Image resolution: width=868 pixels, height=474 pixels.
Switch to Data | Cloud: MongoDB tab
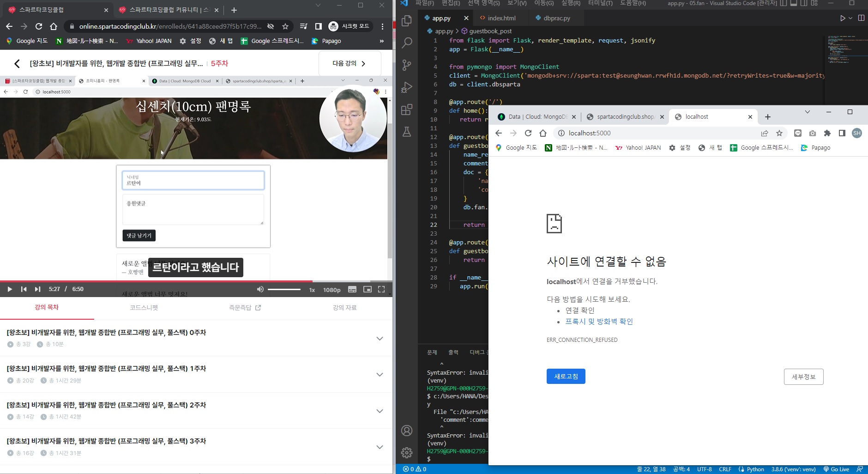[x=536, y=117]
